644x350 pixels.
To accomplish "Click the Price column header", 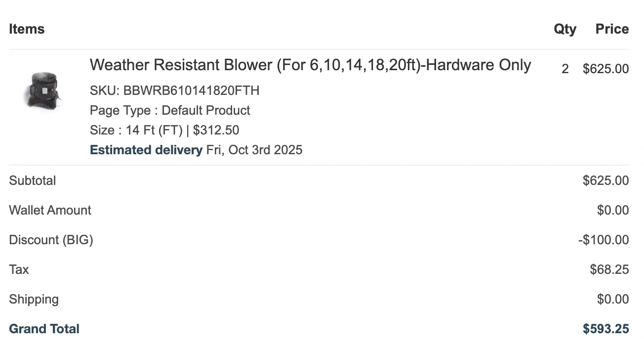I will pyautogui.click(x=612, y=29).
